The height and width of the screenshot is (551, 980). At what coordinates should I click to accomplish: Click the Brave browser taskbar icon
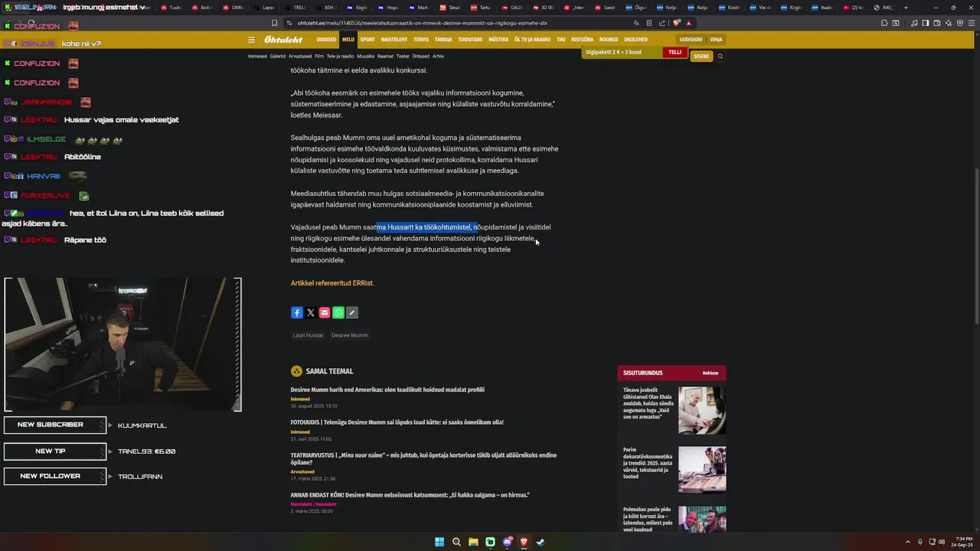[524, 542]
